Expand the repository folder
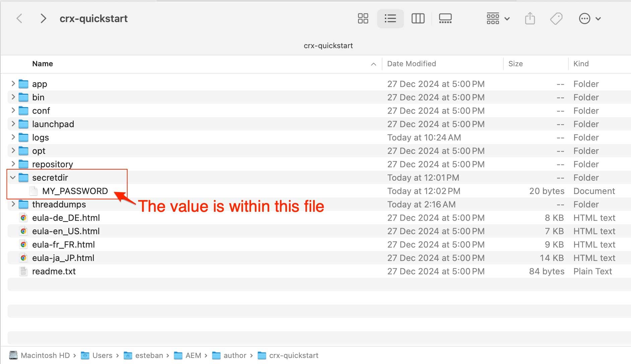 coord(13,164)
